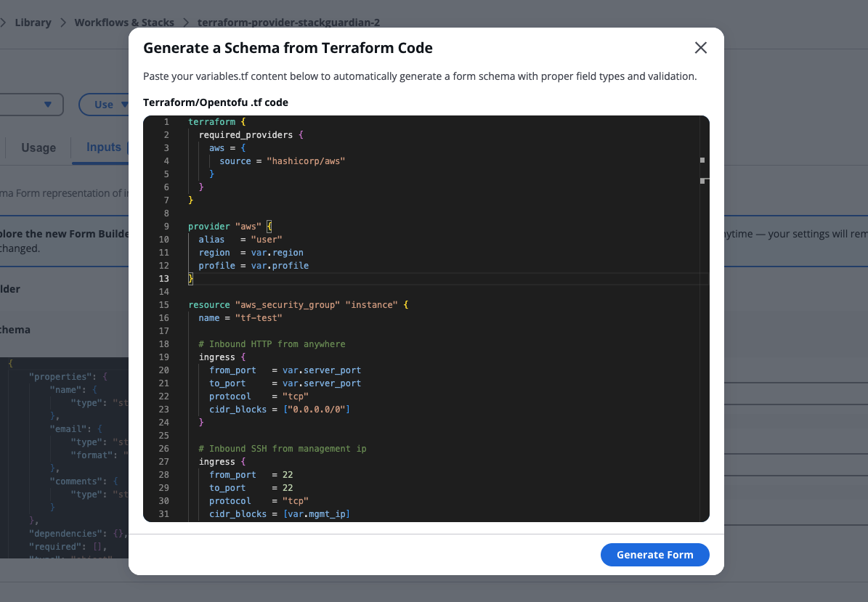Select the Inputs tab

click(x=102, y=147)
